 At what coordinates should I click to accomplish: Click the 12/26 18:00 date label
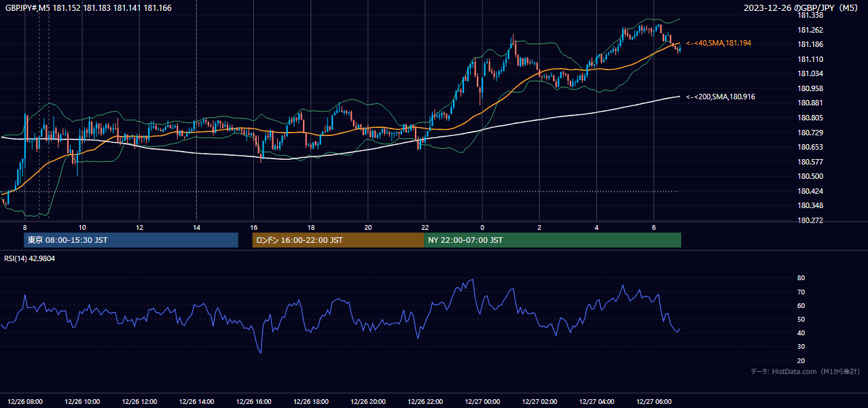(311, 402)
